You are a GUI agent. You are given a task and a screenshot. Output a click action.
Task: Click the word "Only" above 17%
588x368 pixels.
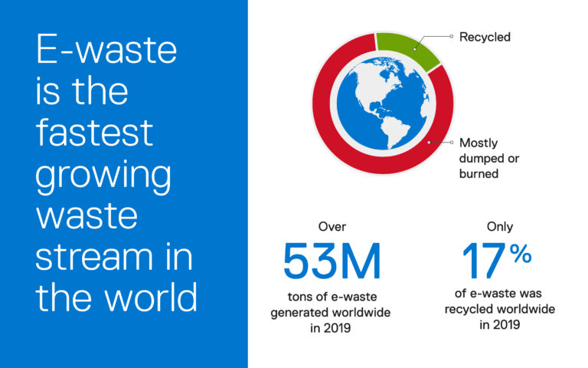click(x=499, y=226)
